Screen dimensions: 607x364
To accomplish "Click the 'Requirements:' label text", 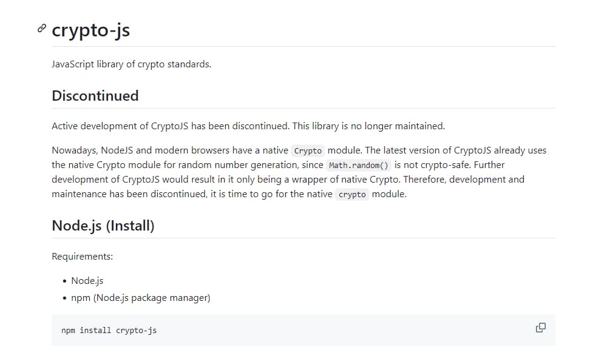I will (x=82, y=257).
